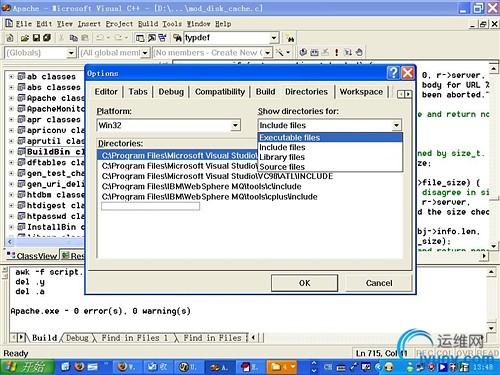Viewport: 500px width, 375px height.
Task: Click the Cut scissors icon
Action: pyautogui.click(x=61, y=38)
